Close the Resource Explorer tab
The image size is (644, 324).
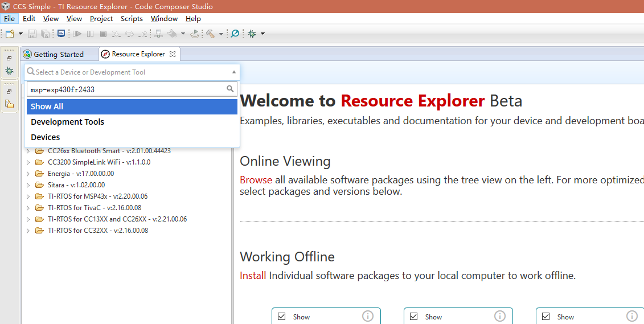point(173,54)
